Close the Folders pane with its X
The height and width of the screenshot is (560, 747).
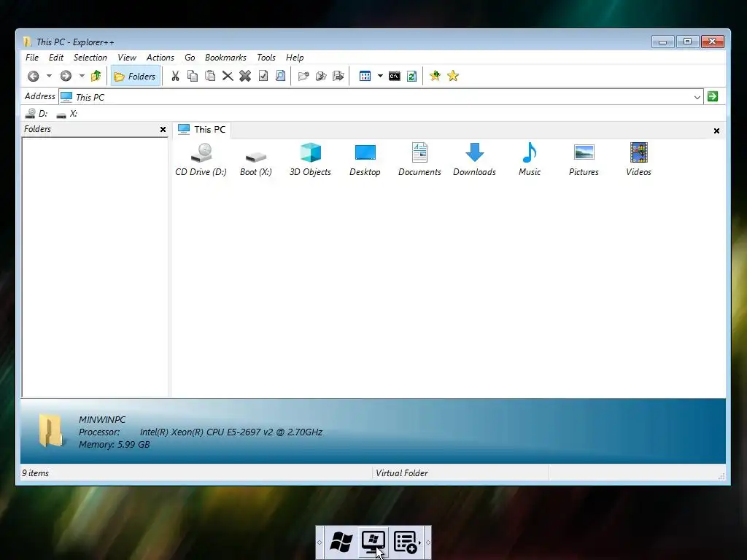(163, 130)
